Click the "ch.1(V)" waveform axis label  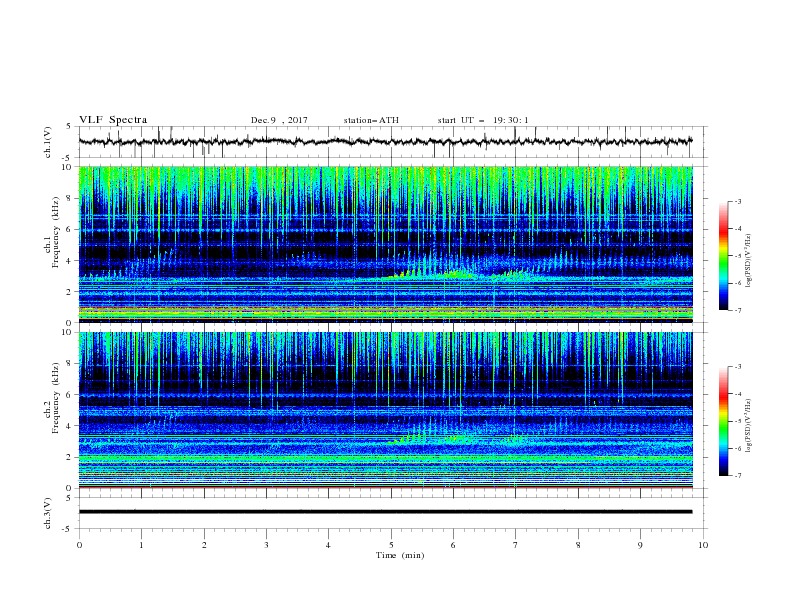(48, 142)
